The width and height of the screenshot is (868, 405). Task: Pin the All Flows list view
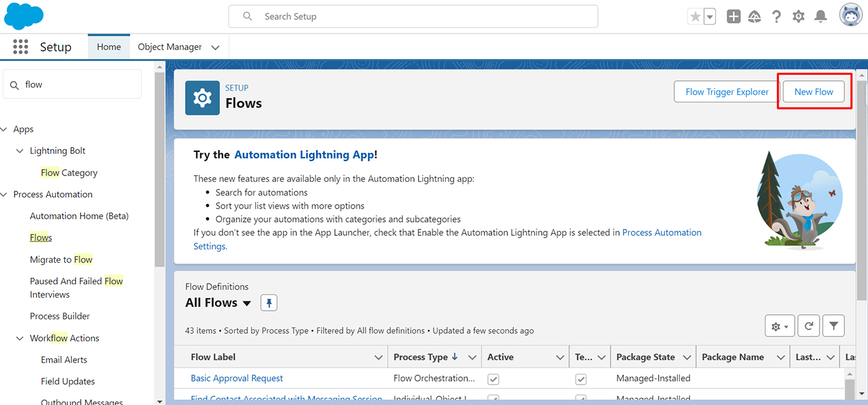(x=269, y=303)
